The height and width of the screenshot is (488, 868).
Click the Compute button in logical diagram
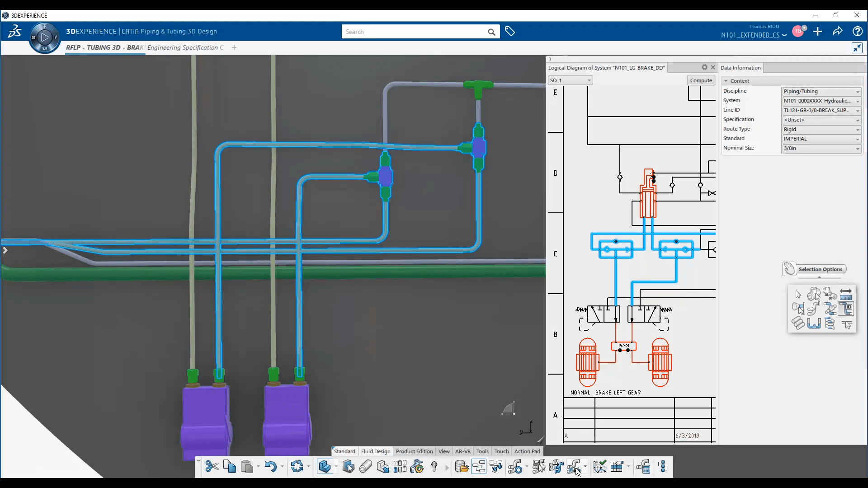700,80
